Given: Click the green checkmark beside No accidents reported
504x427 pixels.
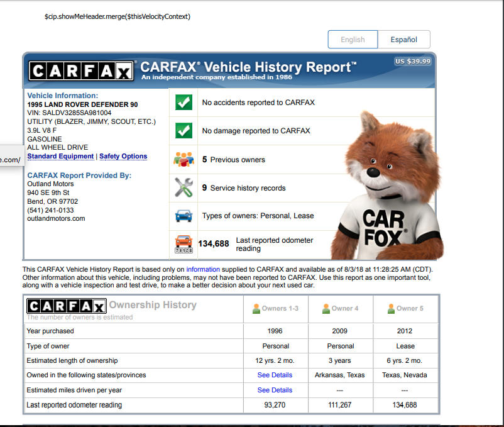Looking at the screenshot, I should (184, 103).
